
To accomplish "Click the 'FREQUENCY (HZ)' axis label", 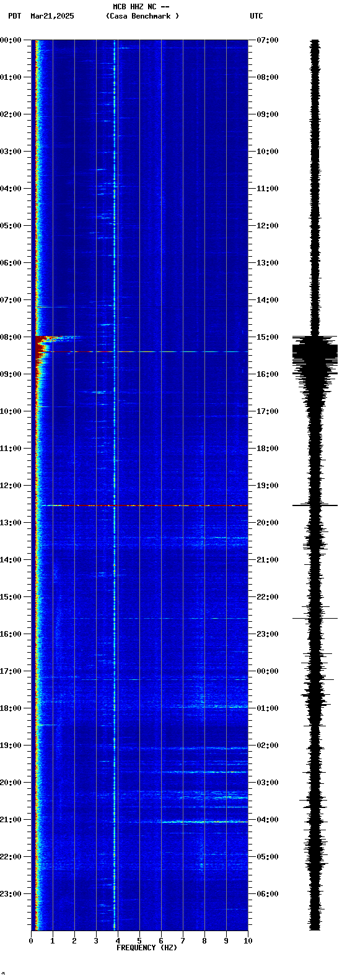I will 147,948.
